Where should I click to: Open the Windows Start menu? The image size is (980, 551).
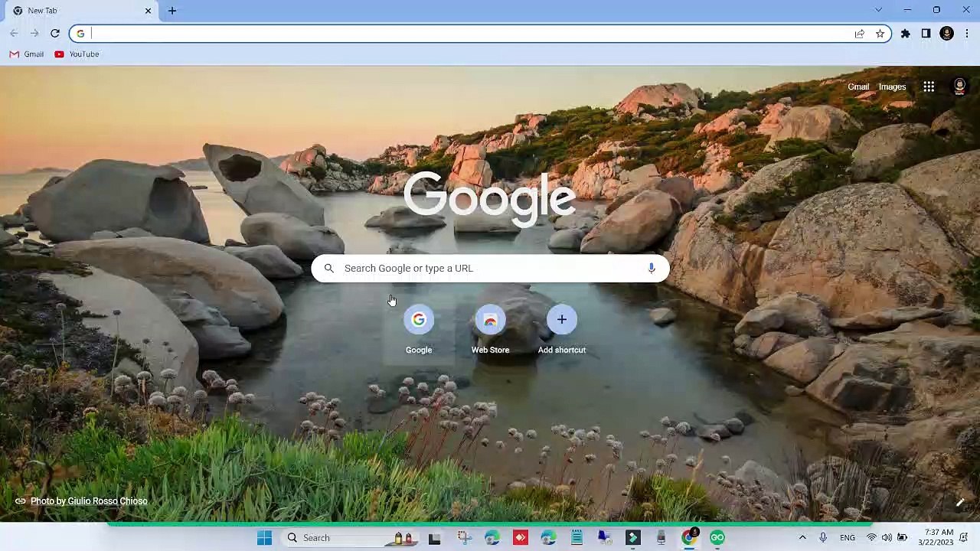264,538
